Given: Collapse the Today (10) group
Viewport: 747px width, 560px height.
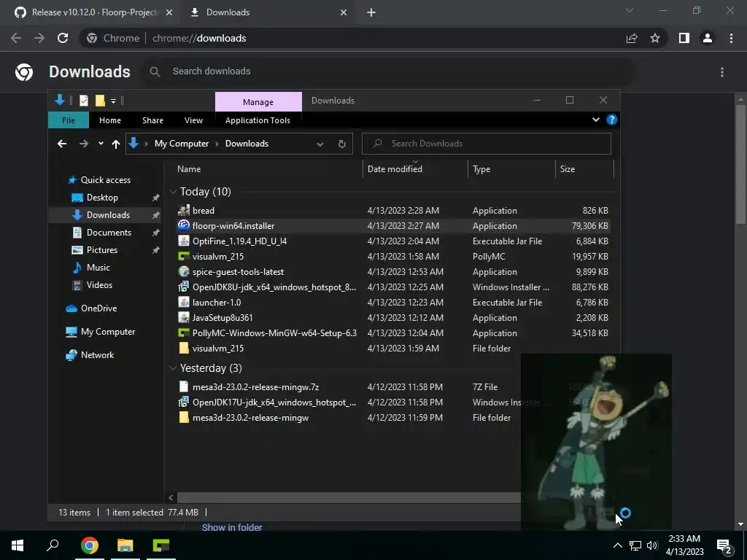Looking at the screenshot, I should tap(173, 192).
